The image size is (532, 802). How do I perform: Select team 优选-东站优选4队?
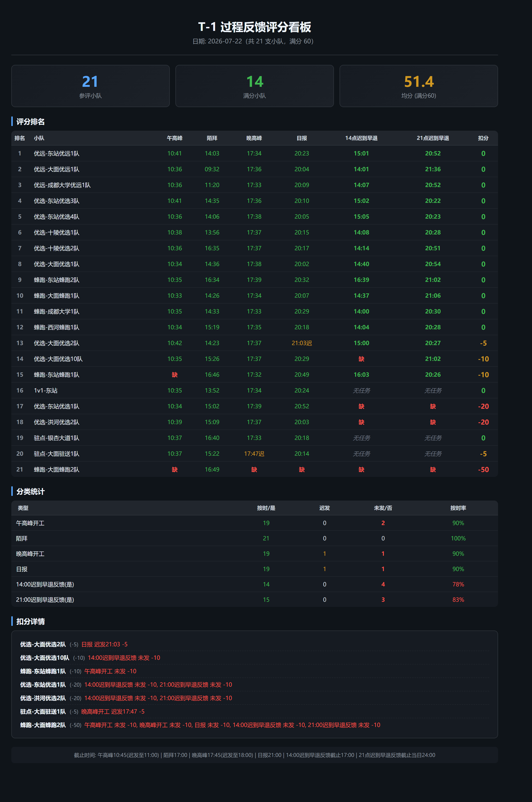pyautogui.click(x=57, y=217)
